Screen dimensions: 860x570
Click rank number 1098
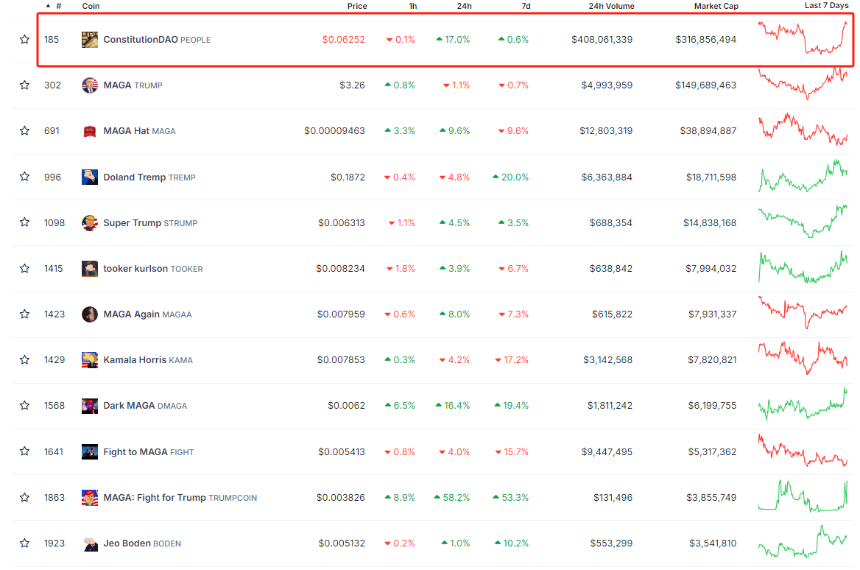[x=54, y=223]
